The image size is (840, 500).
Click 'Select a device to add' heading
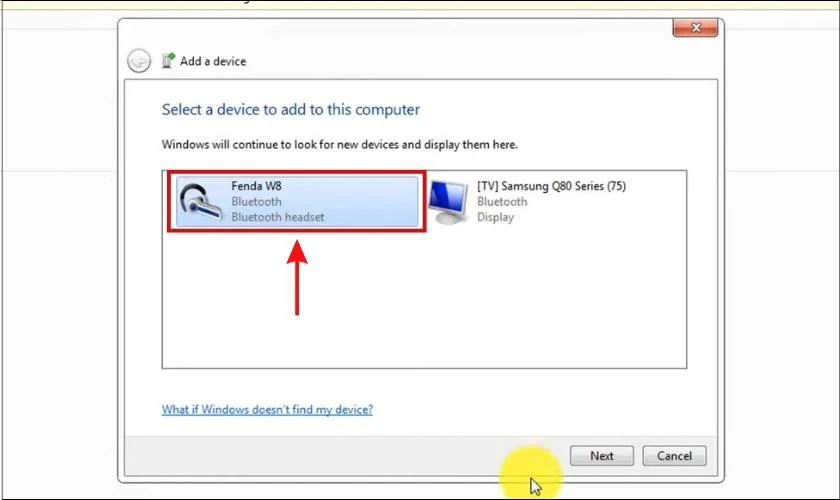click(x=291, y=109)
